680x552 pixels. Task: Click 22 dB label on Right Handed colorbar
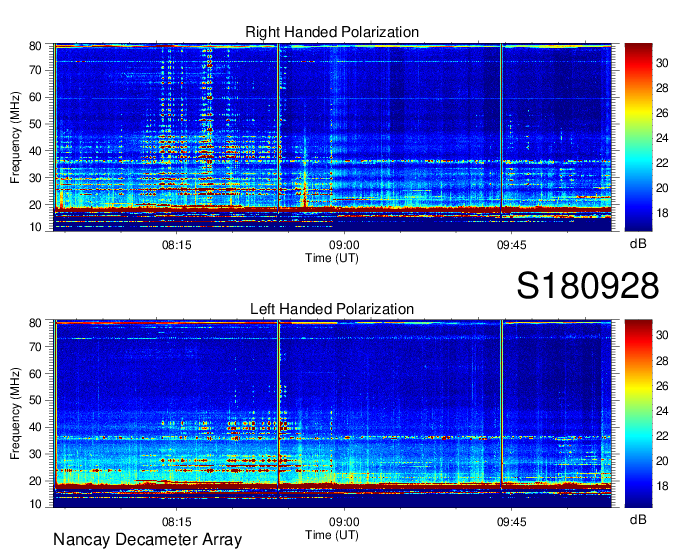pyautogui.click(x=662, y=163)
